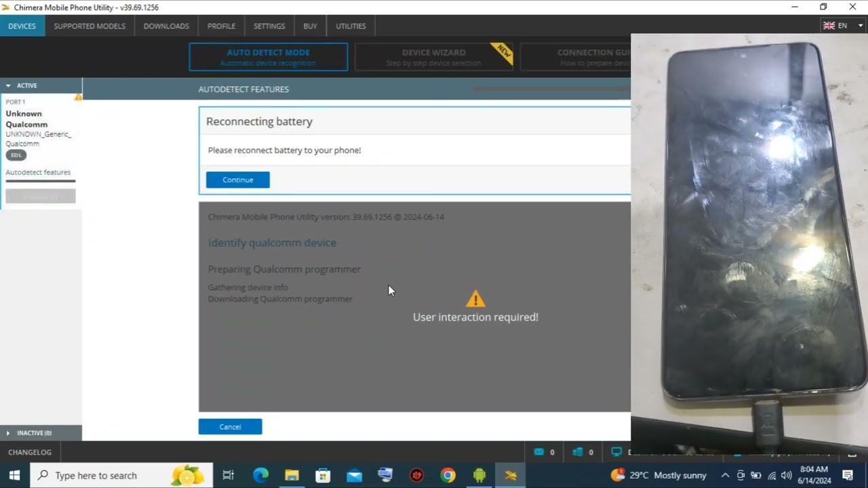Launch Microsoft Edge from taskbar
The width and height of the screenshot is (868, 488).
pos(260,475)
